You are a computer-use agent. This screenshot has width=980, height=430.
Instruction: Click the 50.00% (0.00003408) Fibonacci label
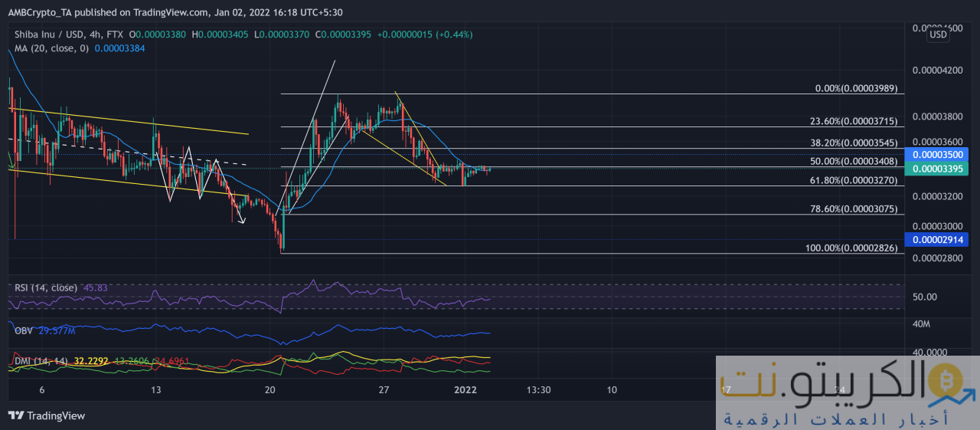(x=852, y=162)
